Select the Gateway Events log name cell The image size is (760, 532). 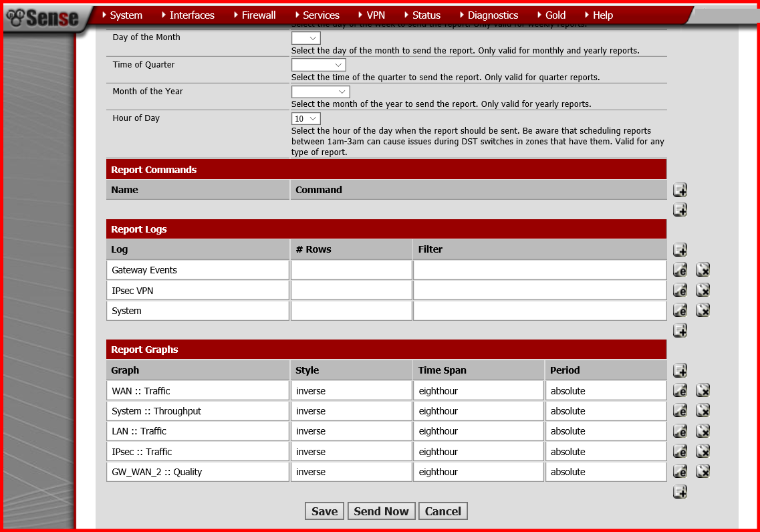pyautogui.click(x=198, y=270)
